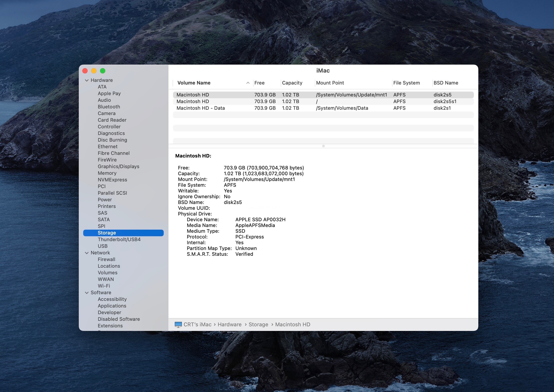The height and width of the screenshot is (392, 554).
Task: Sort by the Capacity column header
Action: 292,83
